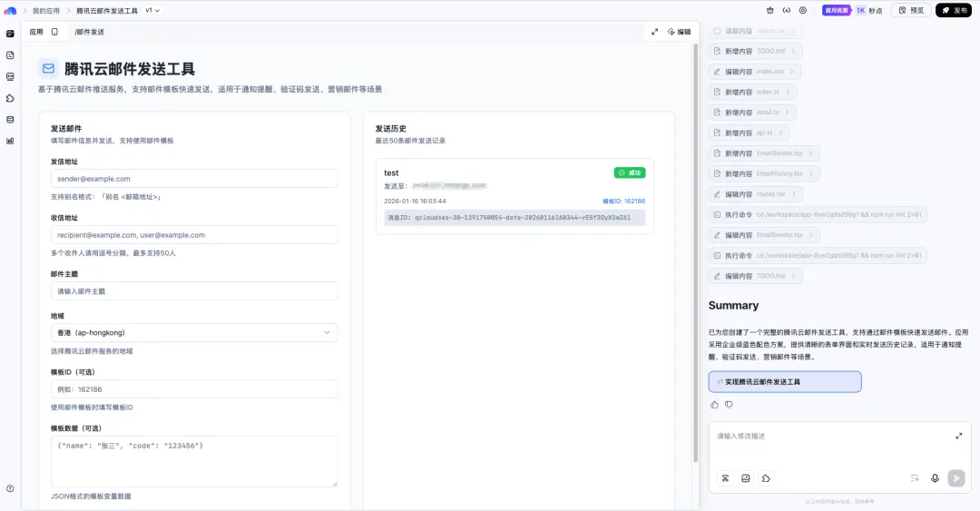
Task: Expand the 新增内容 index.ts step
Action: [x=752, y=92]
